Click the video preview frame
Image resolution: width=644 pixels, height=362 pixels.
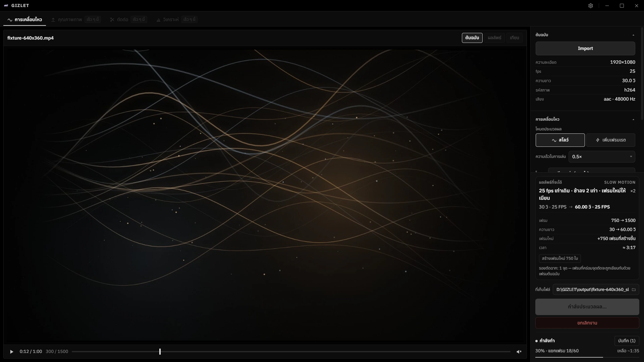pyautogui.click(x=265, y=195)
